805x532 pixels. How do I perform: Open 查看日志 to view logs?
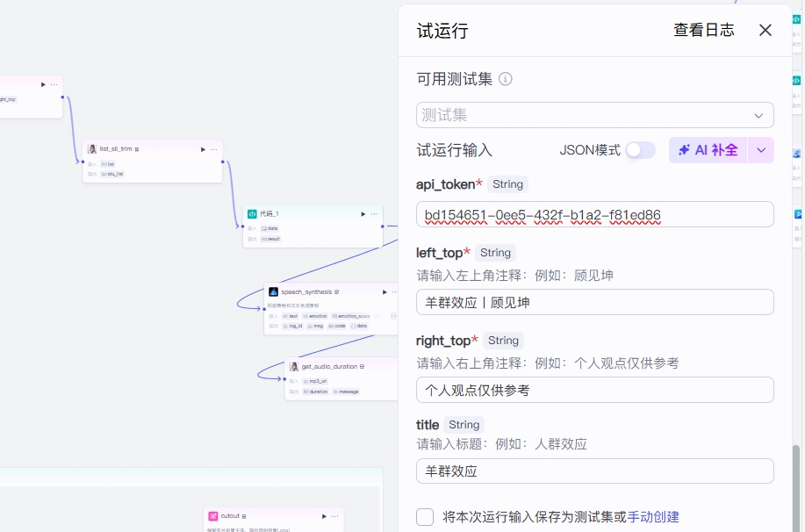tap(703, 30)
